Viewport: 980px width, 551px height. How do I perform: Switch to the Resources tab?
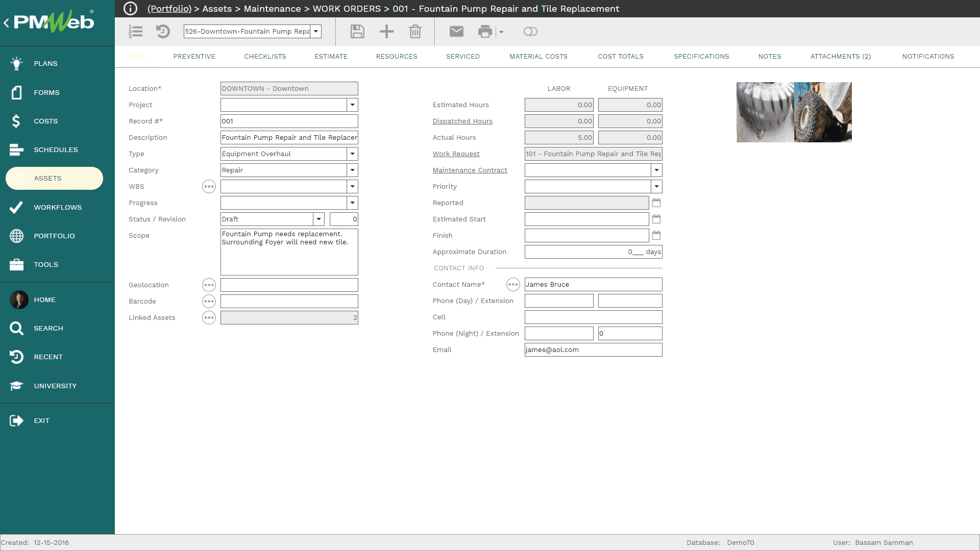coord(397,57)
